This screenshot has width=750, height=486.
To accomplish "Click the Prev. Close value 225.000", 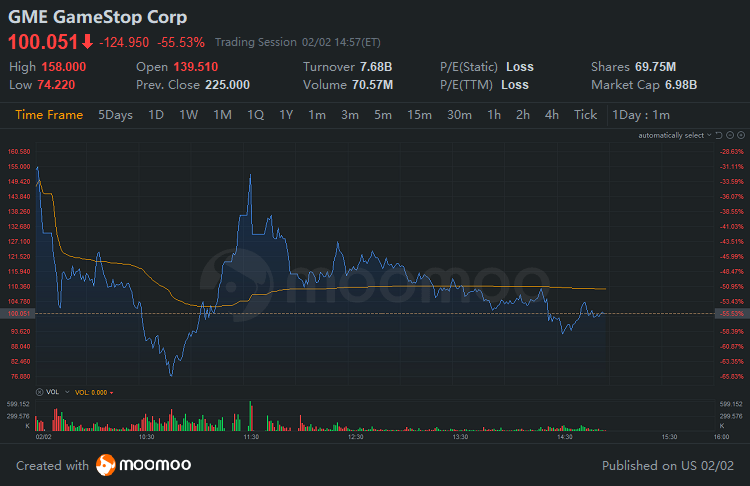I will [228, 85].
